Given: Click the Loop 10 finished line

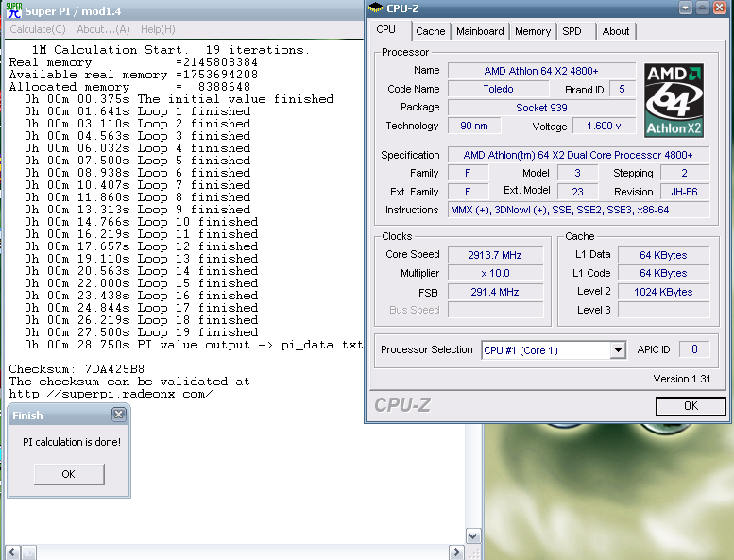Looking at the screenshot, I should click(142, 222).
